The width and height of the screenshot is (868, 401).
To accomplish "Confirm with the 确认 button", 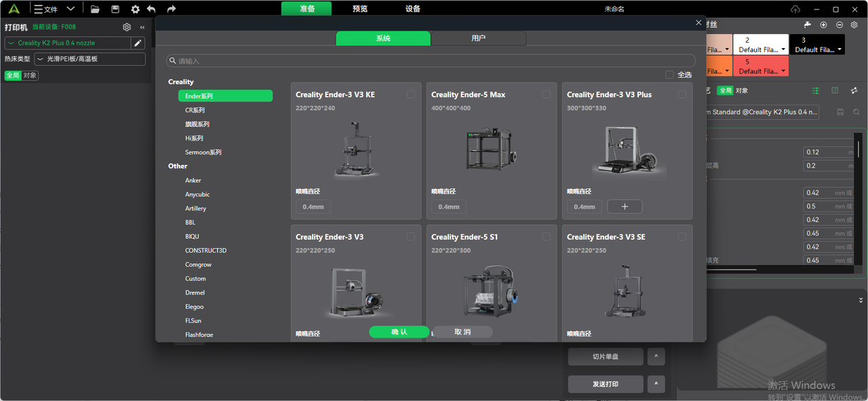I will click(399, 332).
